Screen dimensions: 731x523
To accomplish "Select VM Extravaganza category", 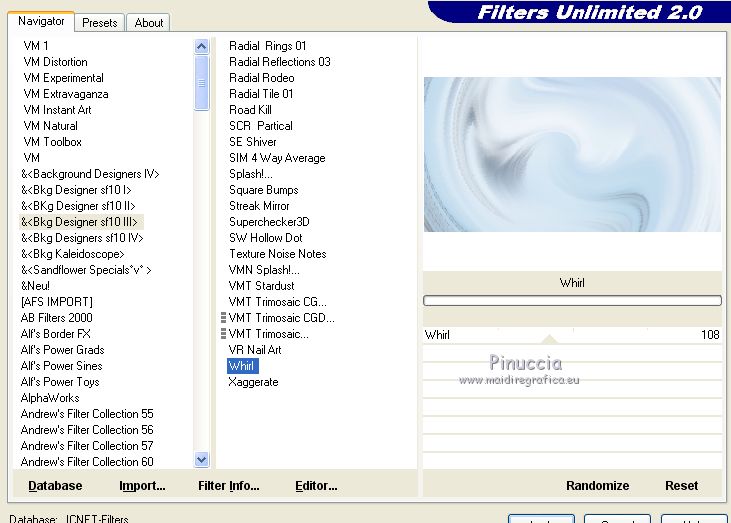I will point(66,94).
